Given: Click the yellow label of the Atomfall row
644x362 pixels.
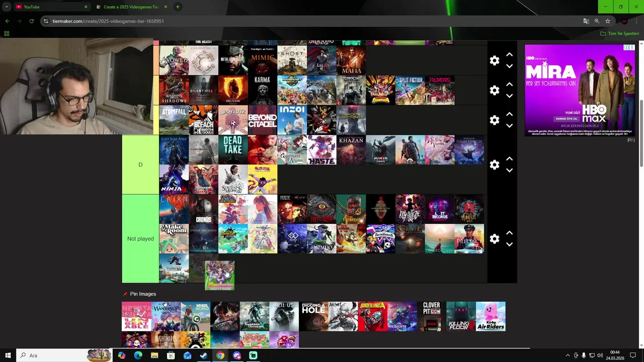Looking at the screenshot, I should 156,120.
